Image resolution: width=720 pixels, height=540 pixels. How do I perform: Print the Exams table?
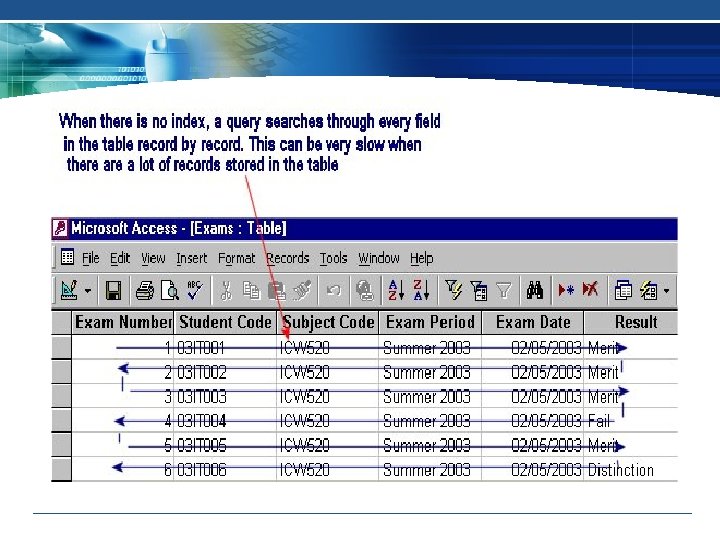145,291
